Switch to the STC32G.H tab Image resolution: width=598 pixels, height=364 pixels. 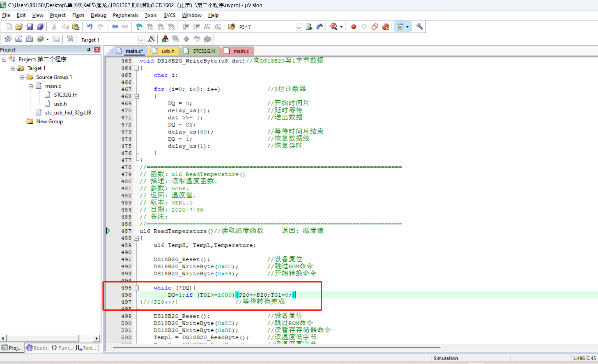(200, 51)
